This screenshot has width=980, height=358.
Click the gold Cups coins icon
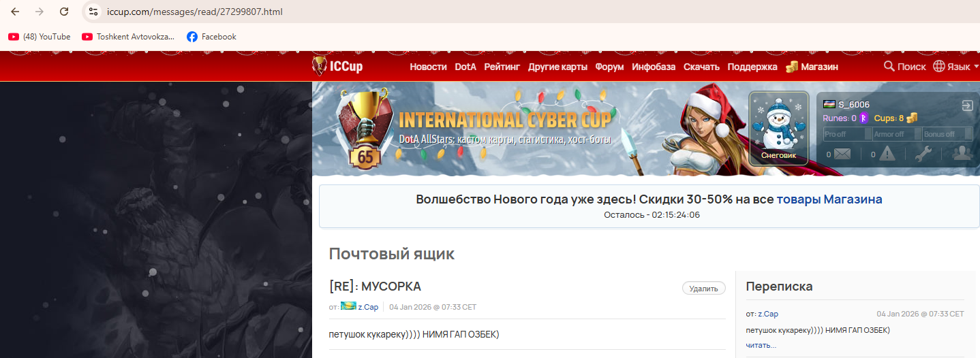point(911,118)
